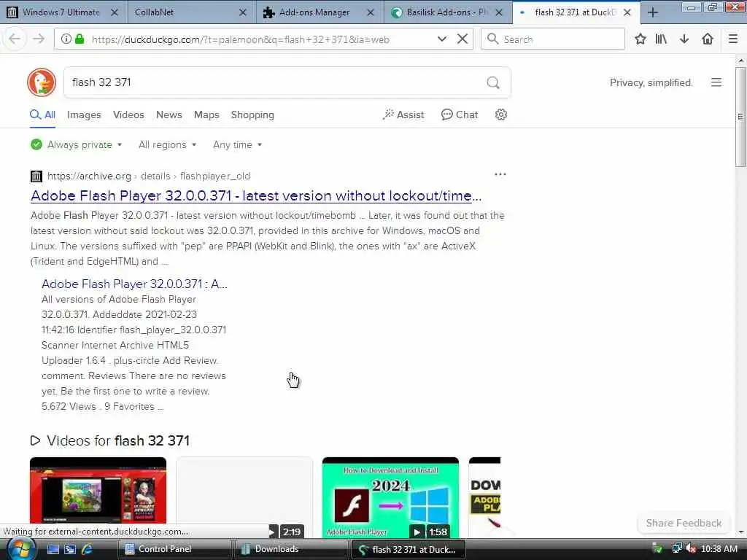This screenshot has height=560, width=747.
Task: Open the three-dot menu for the archive.org result
Action: point(500,174)
